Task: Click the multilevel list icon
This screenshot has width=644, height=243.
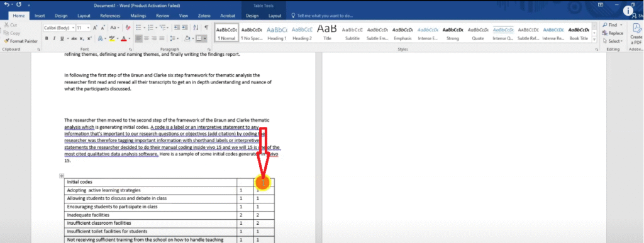Action: click(x=163, y=28)
